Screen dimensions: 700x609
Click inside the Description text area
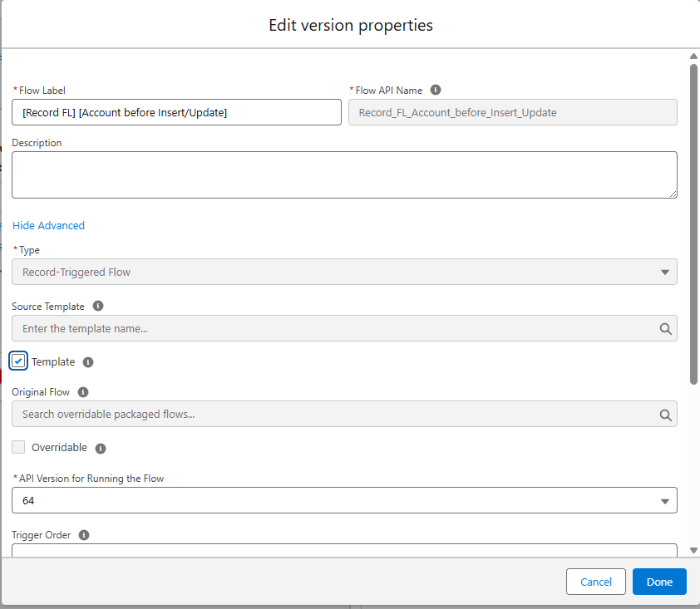344,174
